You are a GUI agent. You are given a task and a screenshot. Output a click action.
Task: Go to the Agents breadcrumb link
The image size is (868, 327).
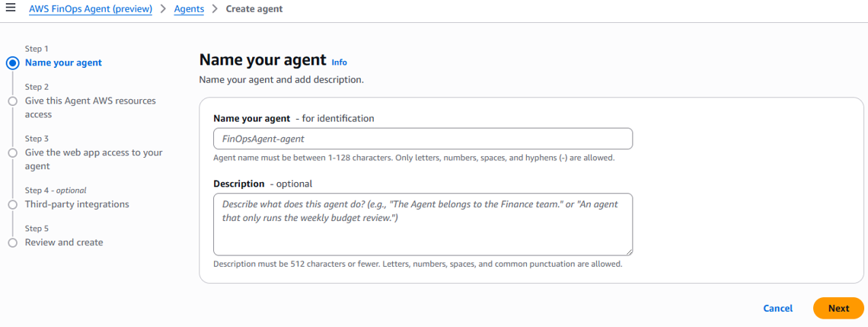click(x=189, y=9)
